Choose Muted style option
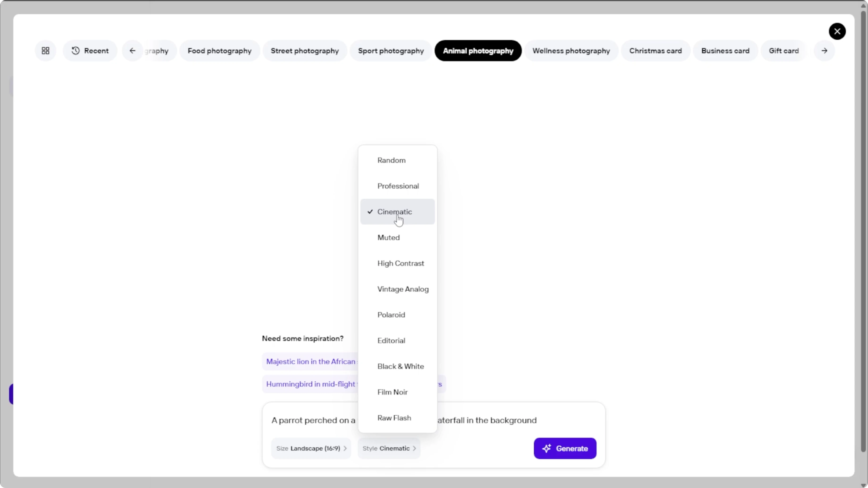This screenshot has width=868, height=488. pyautogui.click(x=397, y=237)
